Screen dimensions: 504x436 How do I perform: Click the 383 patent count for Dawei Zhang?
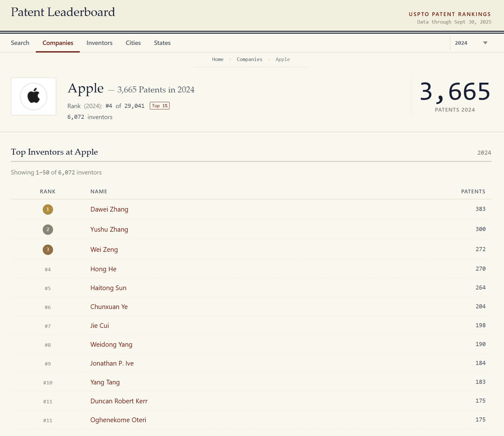coord(480,209)
